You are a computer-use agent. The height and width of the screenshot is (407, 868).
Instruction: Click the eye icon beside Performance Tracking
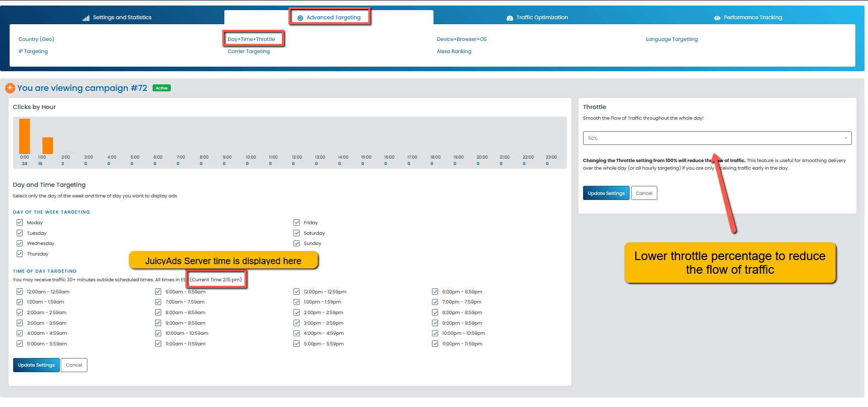point(717,18)
